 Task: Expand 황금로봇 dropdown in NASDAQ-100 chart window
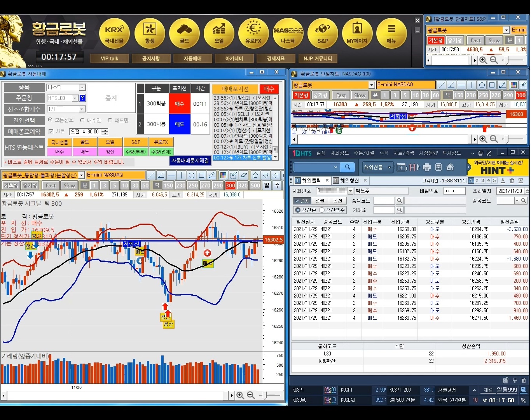coord(372,85)
